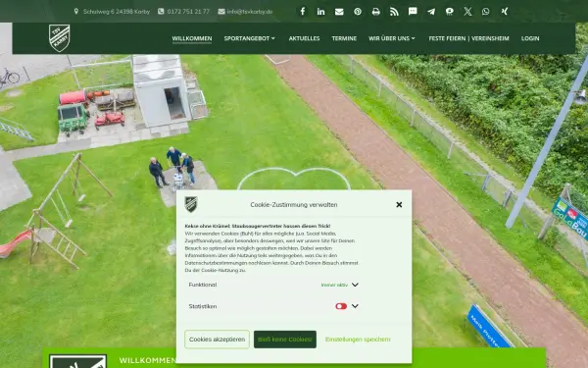Click the Willkommen heading in green banner
The image size is (588, 368).
148,360
